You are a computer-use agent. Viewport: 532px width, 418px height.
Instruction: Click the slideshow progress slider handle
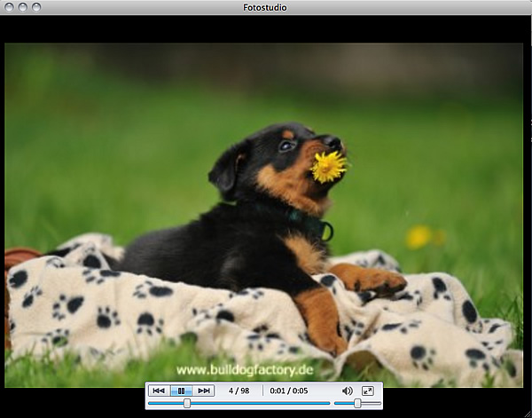coord(187,404)
